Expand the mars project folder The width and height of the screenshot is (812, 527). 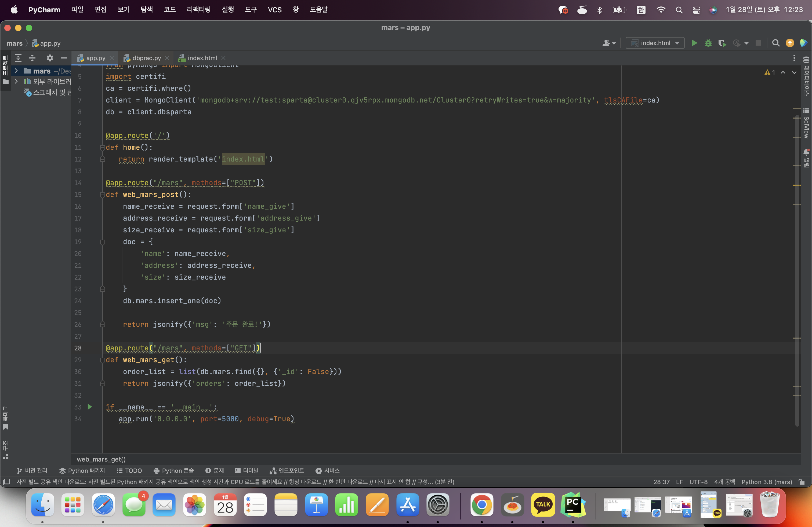(x=16, y=71)
